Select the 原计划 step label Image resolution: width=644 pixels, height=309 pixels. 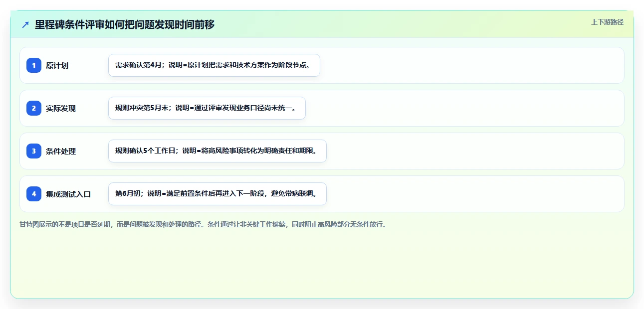point(57,65)
